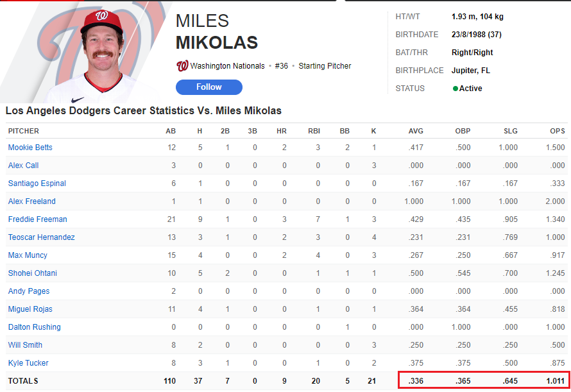This screenshot has height=392, width=571.
Task: Click the Andy Pages name link
Action: pos(28,291)
